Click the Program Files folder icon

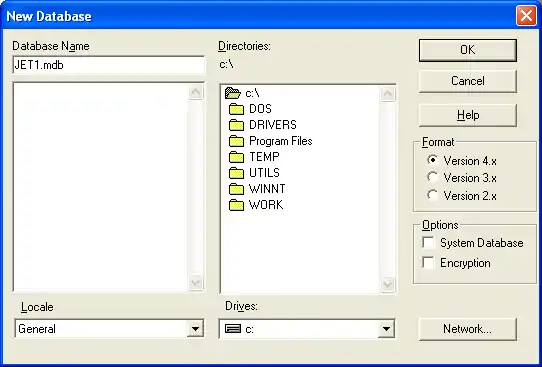236,141
